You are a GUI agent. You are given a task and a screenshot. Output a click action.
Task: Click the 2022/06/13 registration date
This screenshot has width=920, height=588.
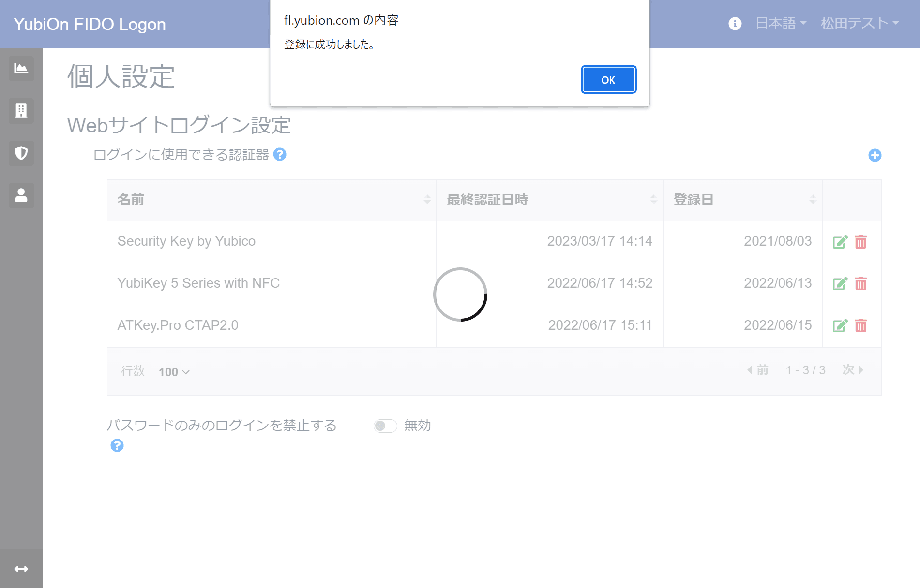point(778,283)
